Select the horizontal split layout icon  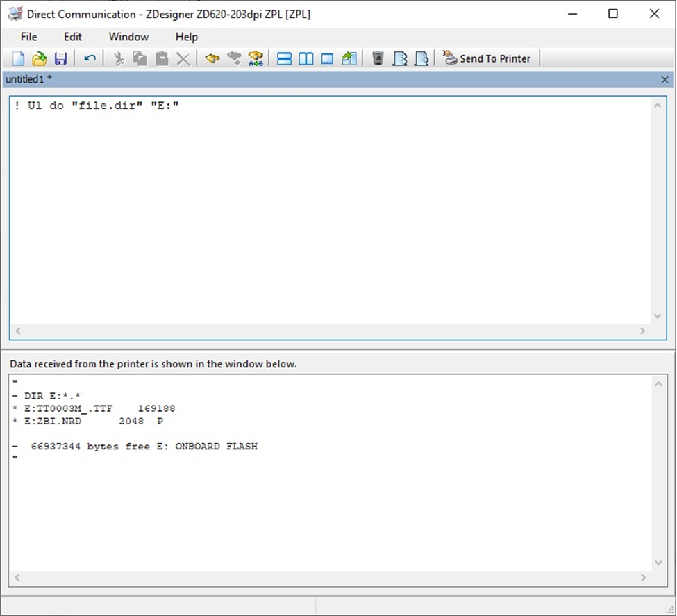(284, 58)
